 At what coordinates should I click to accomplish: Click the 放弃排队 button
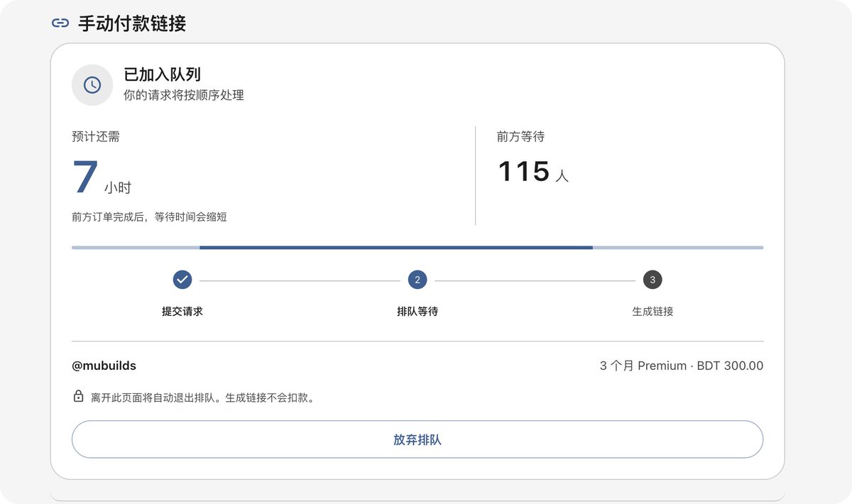pos(417,439)
